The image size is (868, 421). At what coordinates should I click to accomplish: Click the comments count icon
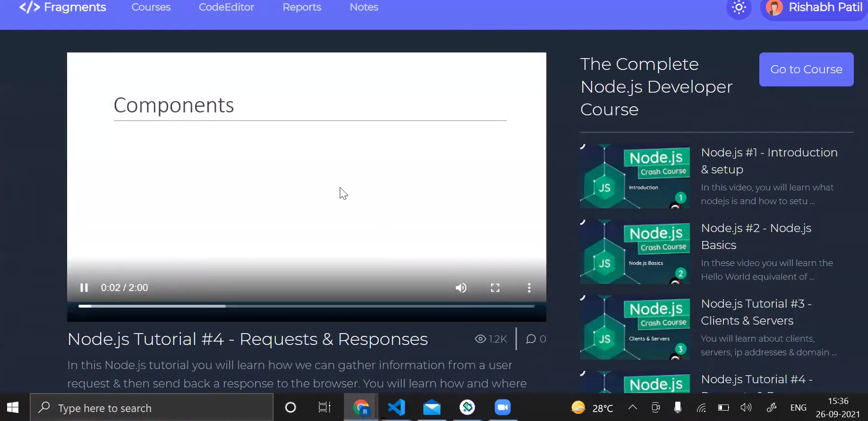pos(531,339)
